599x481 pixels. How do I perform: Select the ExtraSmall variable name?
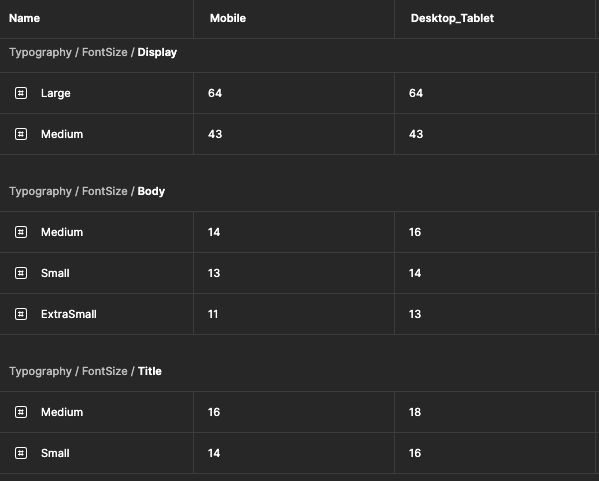coord(69,314)
